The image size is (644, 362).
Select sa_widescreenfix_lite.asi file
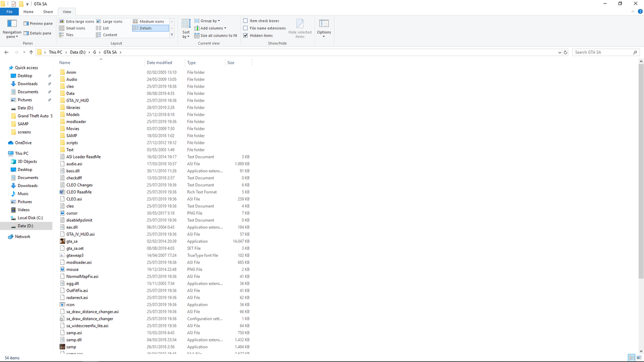click(x=87, y=326)
